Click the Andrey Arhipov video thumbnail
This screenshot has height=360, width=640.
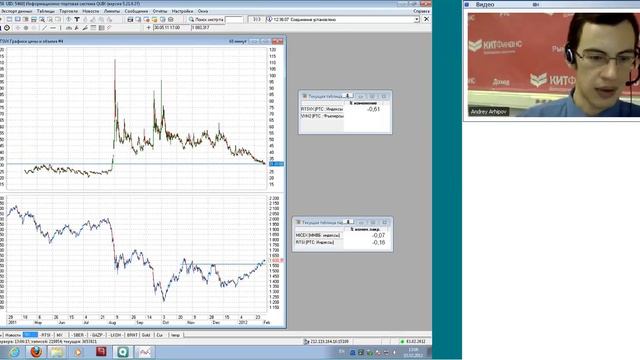pos(554,65)
